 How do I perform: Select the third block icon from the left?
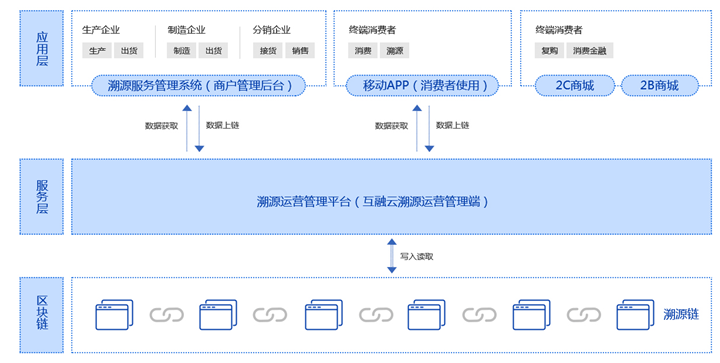pos(324,315)
